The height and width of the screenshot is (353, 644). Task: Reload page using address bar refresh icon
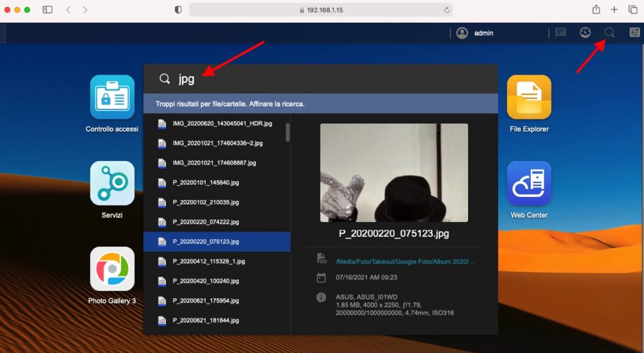coord(446,10)
